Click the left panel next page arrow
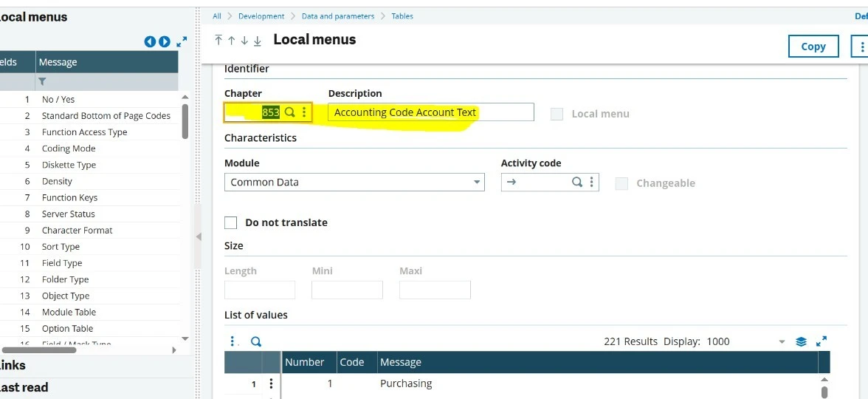 (165, 41)
